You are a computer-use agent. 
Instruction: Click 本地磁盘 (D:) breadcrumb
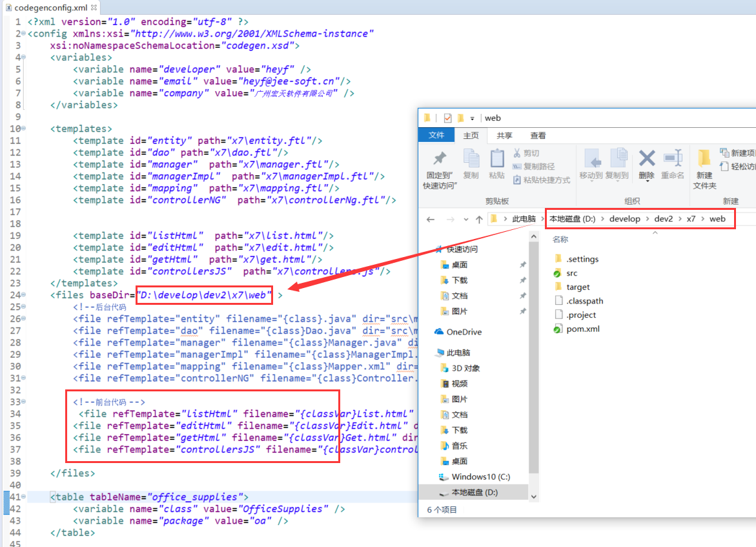[572, 219]
